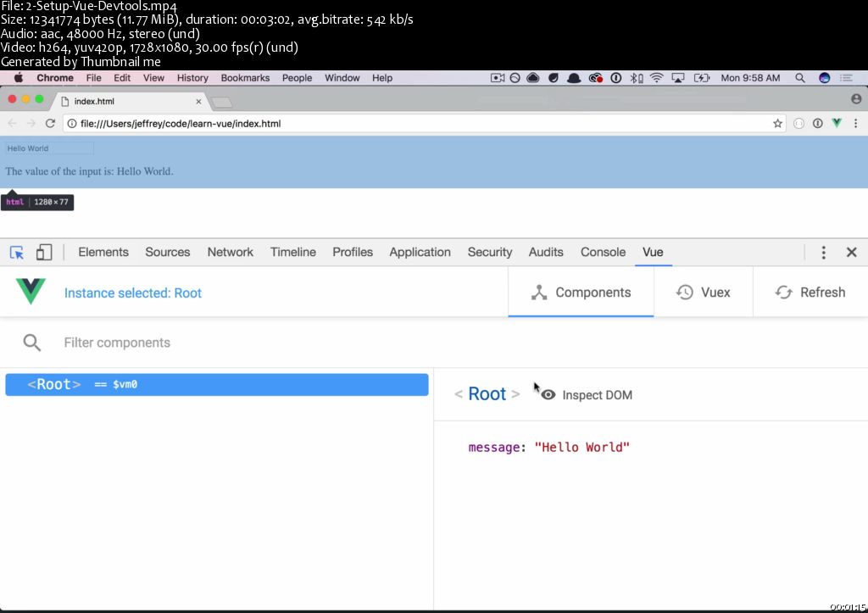The width and height of the screenshot is (868, 613).
Task: Bookmark this page with the star icon
Action: tap(778, 124)
